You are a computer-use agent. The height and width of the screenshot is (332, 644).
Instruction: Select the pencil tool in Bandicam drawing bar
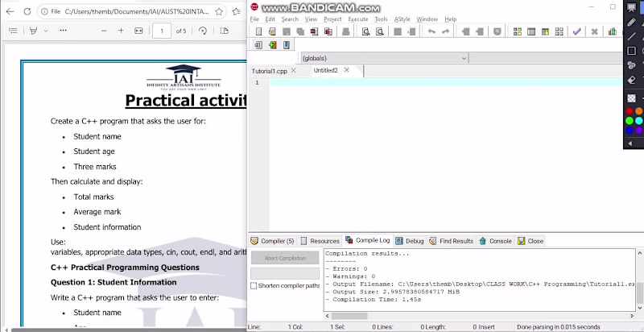point(632,22)
